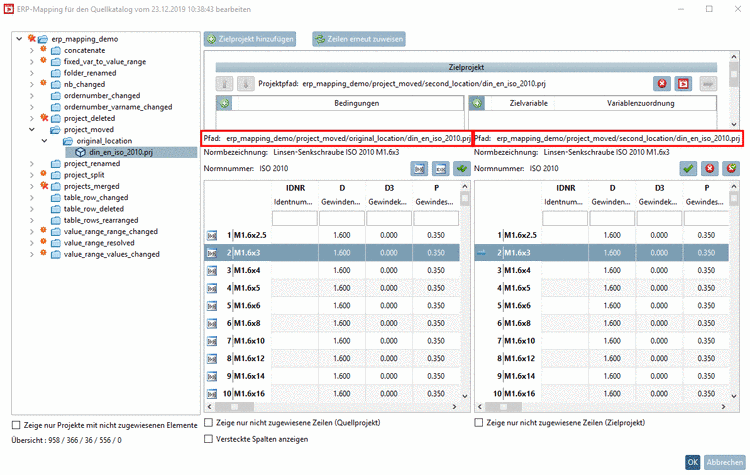Screen dimensions: 750x475
Task: Click the target table vertical scrollbar up arrow
Action: [734, 186]
